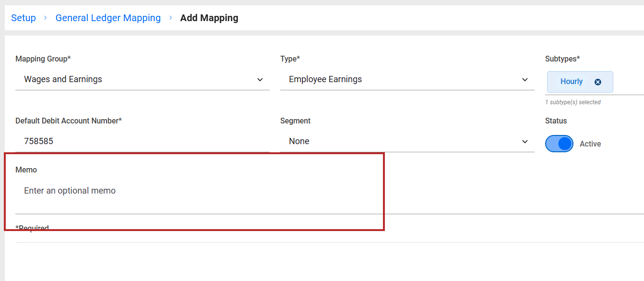Screen dimensions: 644x281
Task: Click the '1 subtype(s) selected' text
Action: click(x=573, y=102)
